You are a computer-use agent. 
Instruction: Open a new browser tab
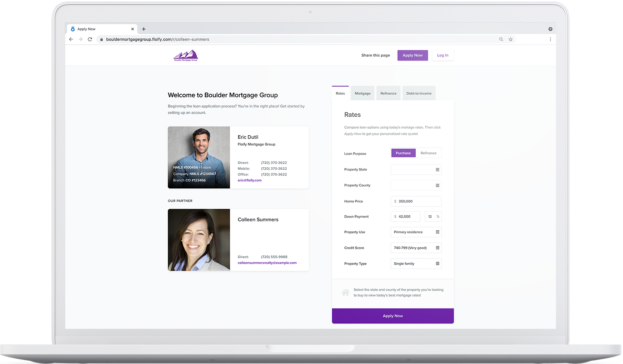tap(144, 29)
